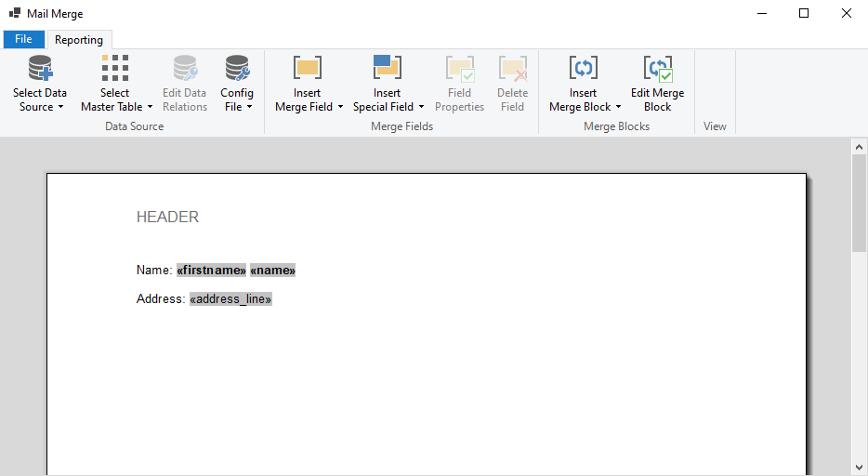Click the Insert Merge Block icon
The image size is (868, 476).
point(584,68)
